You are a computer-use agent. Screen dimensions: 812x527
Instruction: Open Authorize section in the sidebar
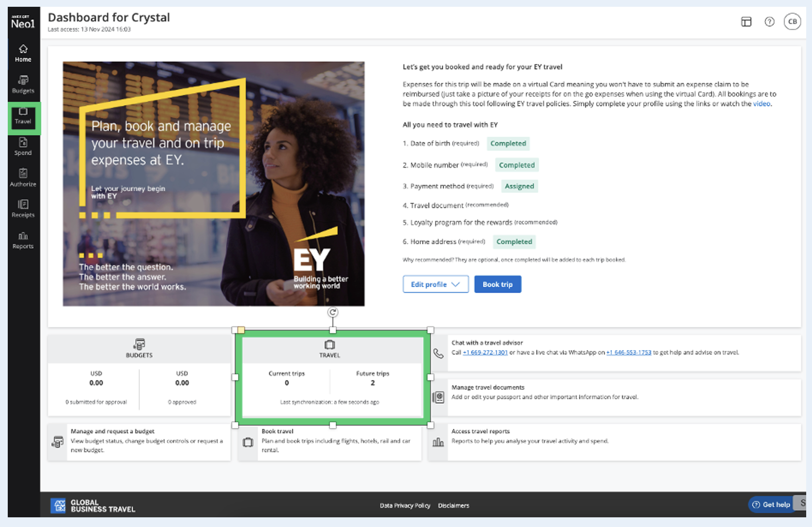(x=23, y=178)
